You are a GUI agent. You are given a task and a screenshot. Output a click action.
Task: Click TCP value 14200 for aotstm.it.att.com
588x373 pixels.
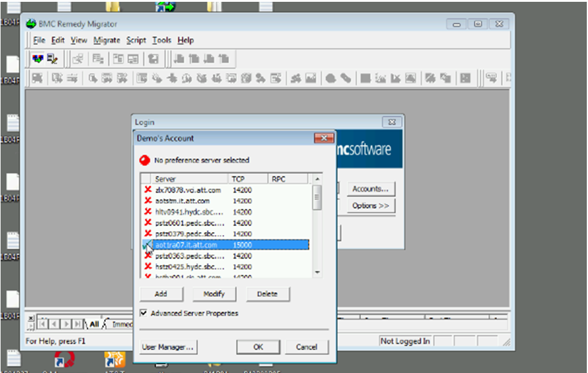click(x=242, y=201)
